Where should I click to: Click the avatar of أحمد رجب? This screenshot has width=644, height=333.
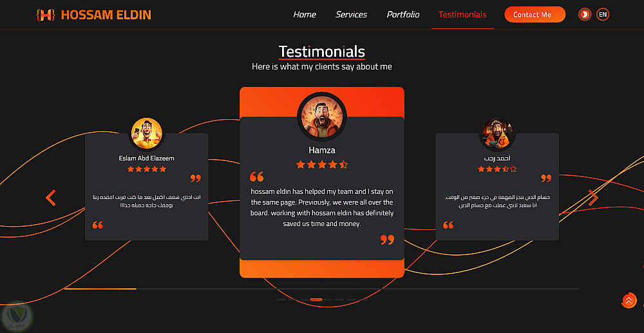click(x=497, y=133)
